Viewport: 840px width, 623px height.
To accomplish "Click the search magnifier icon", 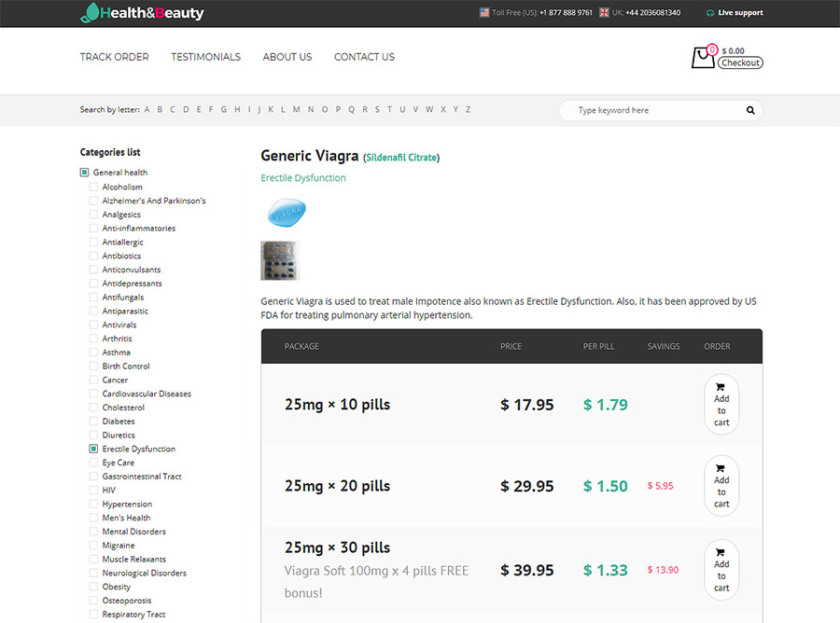I will click(x=750, y=110).
